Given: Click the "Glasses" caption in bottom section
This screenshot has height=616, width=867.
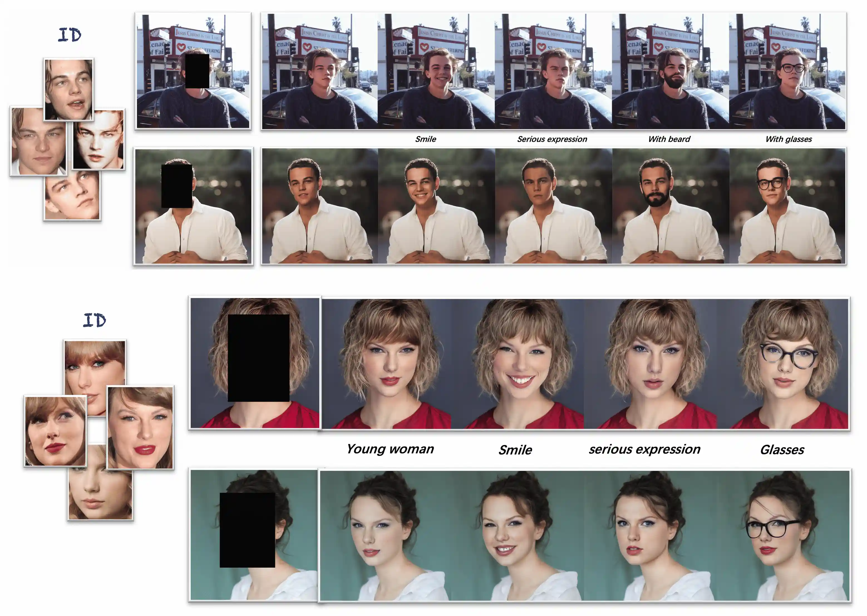Looking at the screenshot, I should [x=782, y=450].
